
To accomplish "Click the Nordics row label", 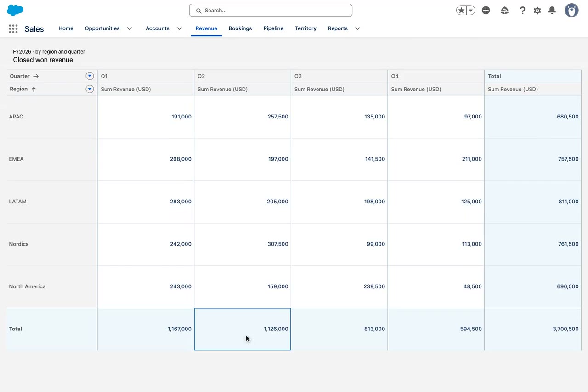I will pos(19,244).
